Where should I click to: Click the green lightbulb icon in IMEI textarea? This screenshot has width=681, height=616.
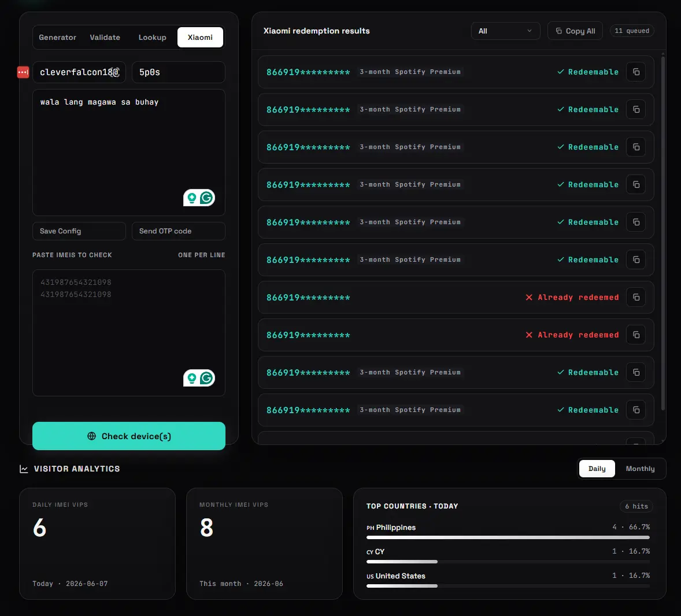click(x=191, y=378)
